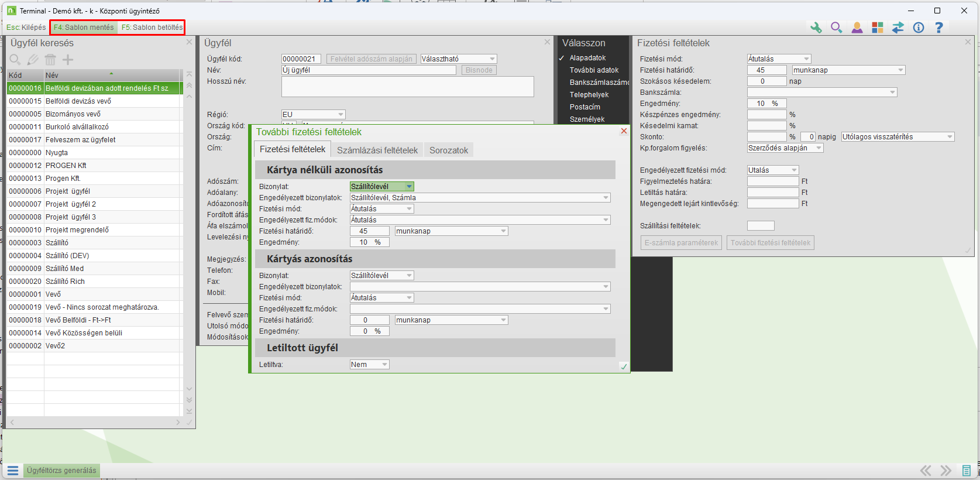Switch to the Számlázási feltételek tab
The image size is (980, 480).
377,150
